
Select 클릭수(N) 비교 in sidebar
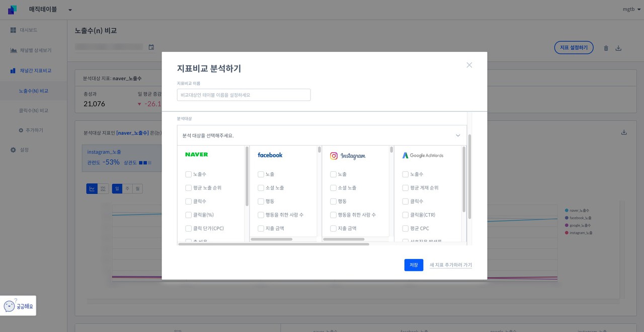(x=34, y=110)
